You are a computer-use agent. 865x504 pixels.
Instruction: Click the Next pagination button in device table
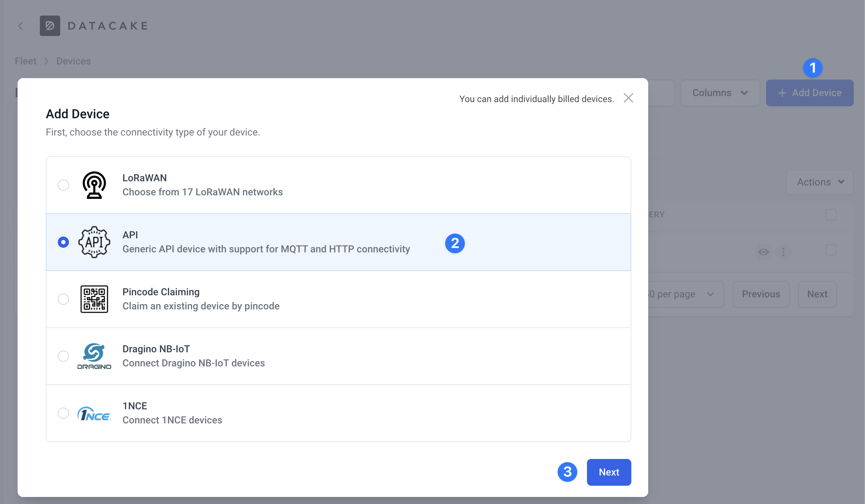817,294
